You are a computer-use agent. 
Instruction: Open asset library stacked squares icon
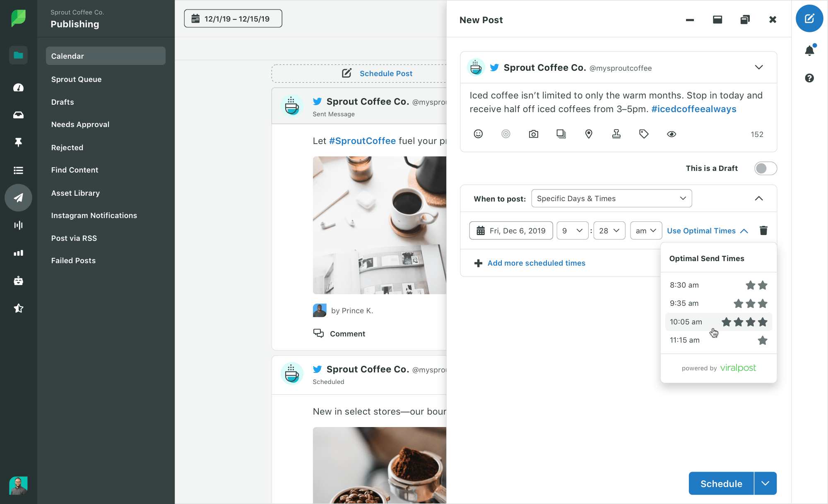561,134
